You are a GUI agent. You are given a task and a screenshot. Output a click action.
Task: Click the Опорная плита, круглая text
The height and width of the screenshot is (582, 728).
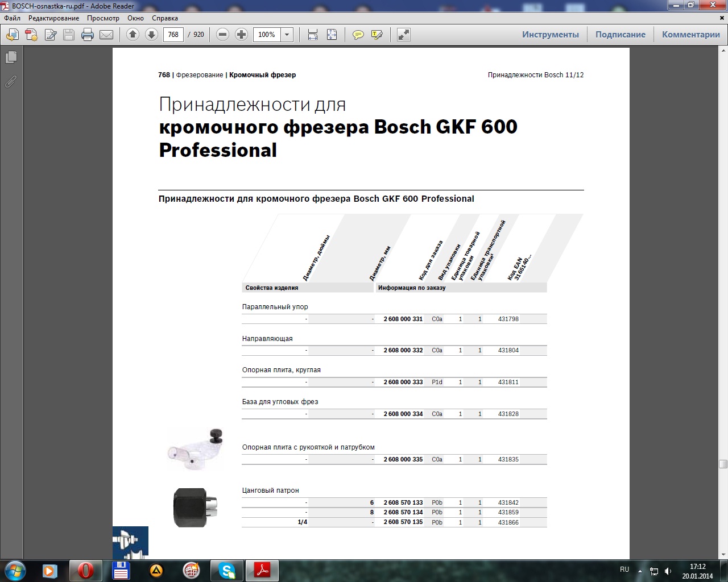[x=282, y=370]
